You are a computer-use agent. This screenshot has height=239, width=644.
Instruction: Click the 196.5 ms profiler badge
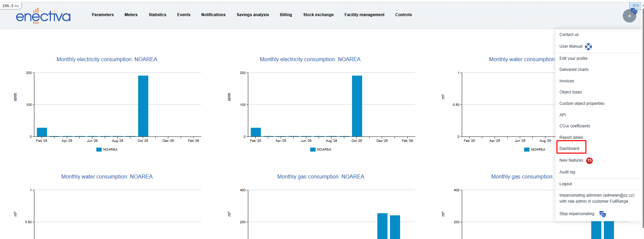(x=11, y=6)
